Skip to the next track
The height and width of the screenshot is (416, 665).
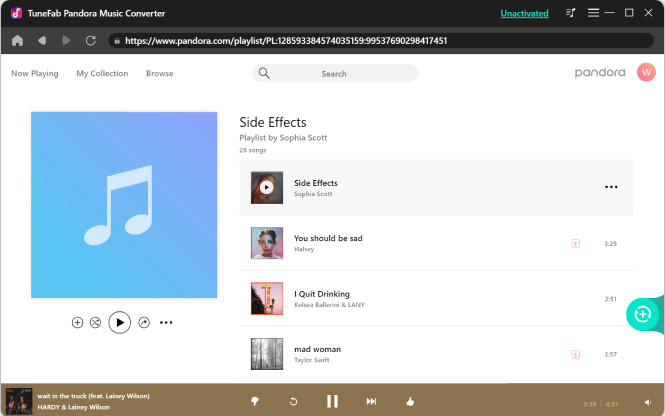click(x=371, y=401)
